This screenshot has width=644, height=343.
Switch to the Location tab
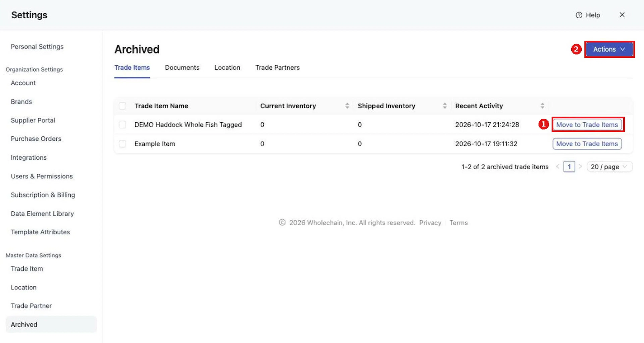coord(227,68)
